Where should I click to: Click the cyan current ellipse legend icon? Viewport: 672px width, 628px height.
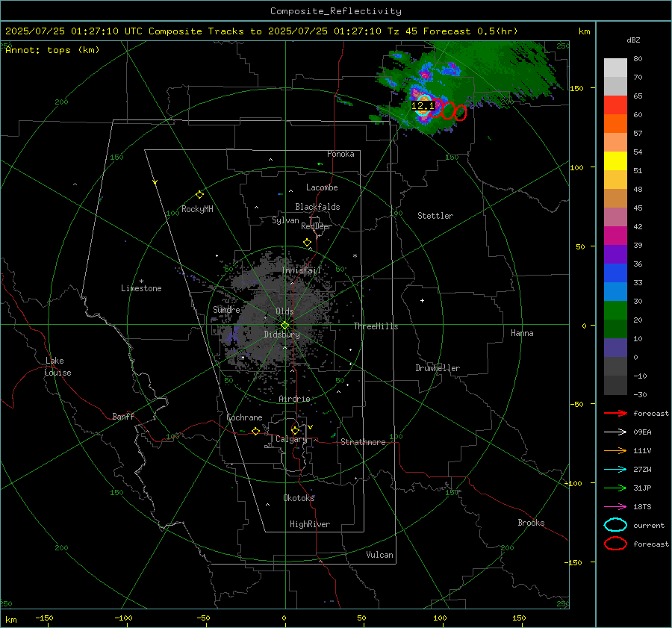615,525
